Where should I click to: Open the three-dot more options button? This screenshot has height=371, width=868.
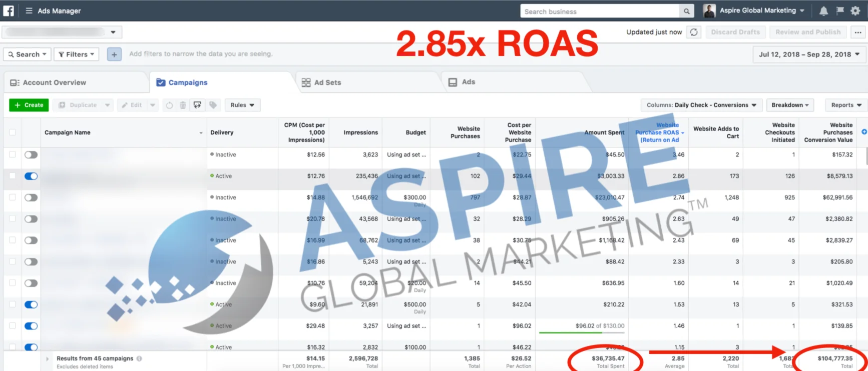pos(858,32)
